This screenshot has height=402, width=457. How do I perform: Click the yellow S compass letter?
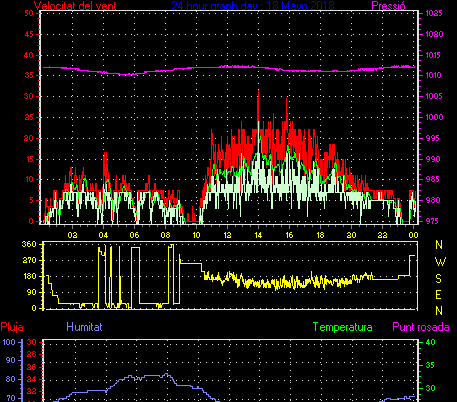(x=439, y=278)
